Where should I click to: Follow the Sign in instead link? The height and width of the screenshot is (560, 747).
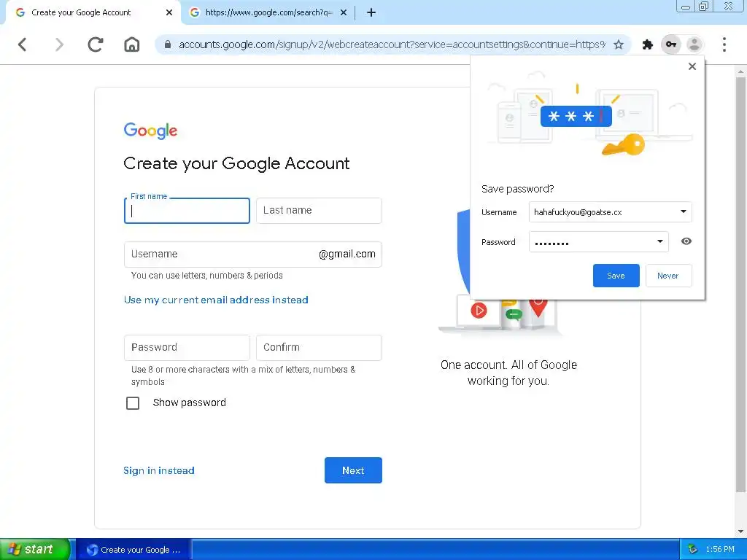(x=159, y=470)
